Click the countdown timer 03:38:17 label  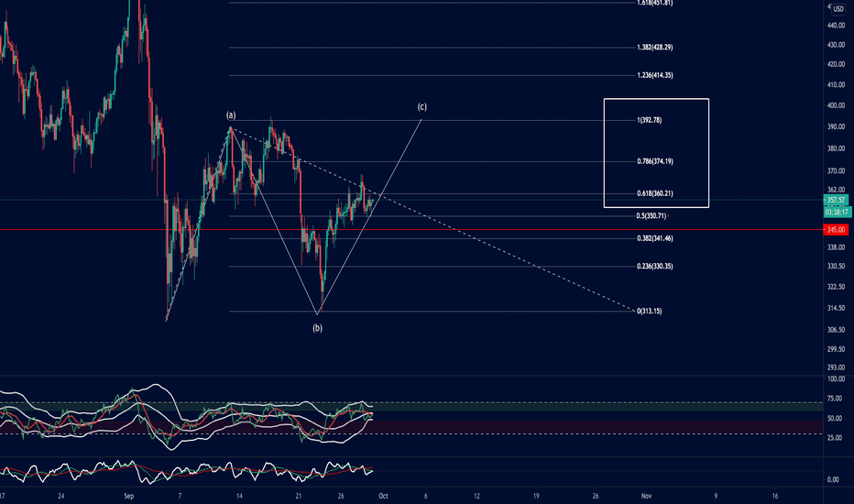[836, 212]
